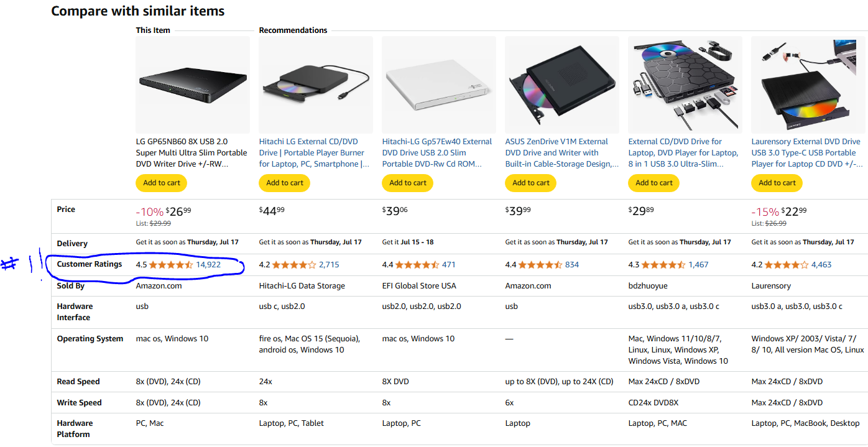The height and width of the screenshot is (447, 868).
Task: Add the Hitachi LG External CD/DVD Drive to cart
Action: (285, 183)
